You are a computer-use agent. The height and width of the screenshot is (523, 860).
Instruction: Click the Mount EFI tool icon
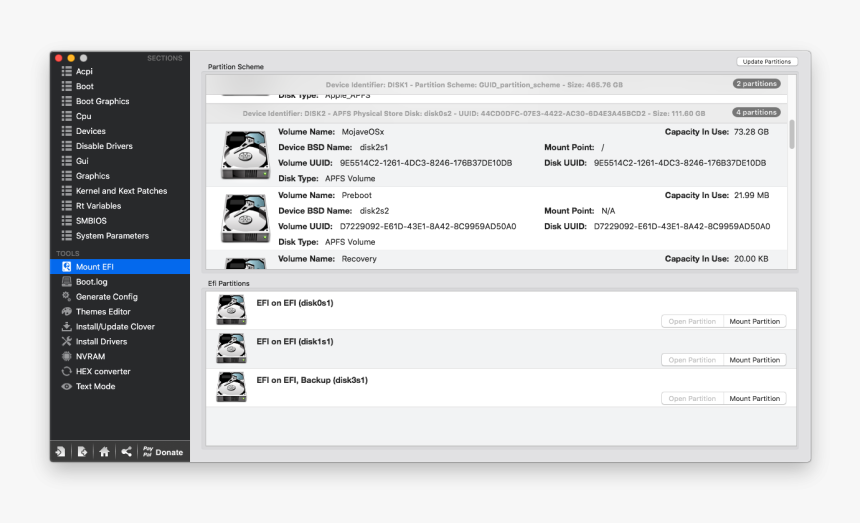(x=66, y=266)
